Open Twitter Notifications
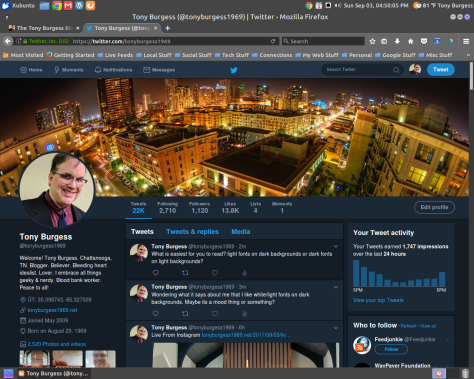 point(113,70)
